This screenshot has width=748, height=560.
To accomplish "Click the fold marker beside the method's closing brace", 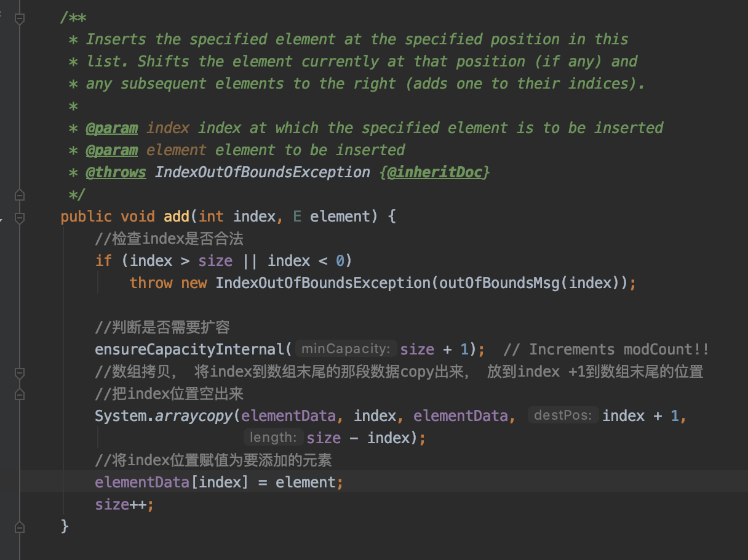I will coord(20,527).
